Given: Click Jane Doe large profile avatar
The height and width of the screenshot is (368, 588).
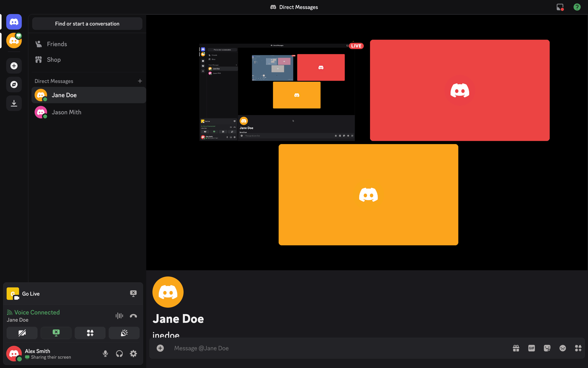Looking at the screenshot, I should coord(168,292).
